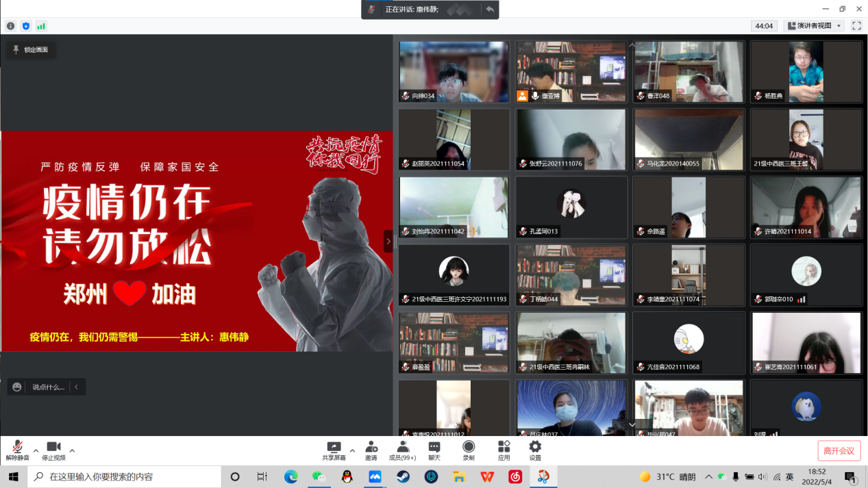Open the chat (聊天) panel
This screenshot has height=488, width=868.
tap(434, 449)
